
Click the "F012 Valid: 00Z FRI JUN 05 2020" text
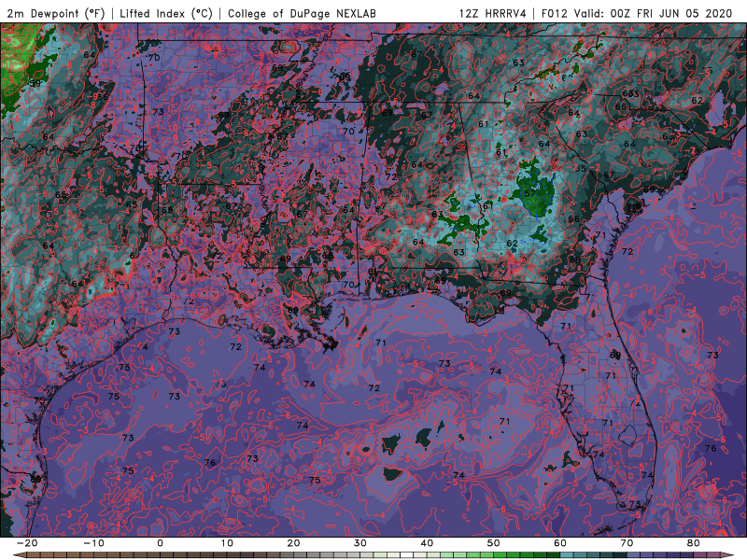(x=637, y=13)
